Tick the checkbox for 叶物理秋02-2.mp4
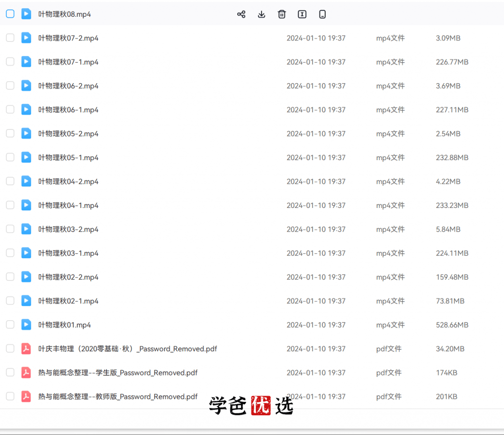This screenshot has width=504, height=435. pos(10,277)
